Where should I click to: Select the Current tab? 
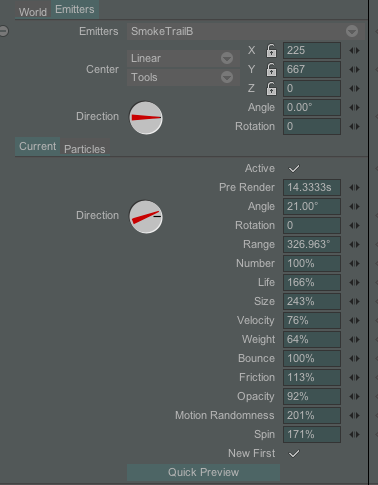tap(38, 146)
